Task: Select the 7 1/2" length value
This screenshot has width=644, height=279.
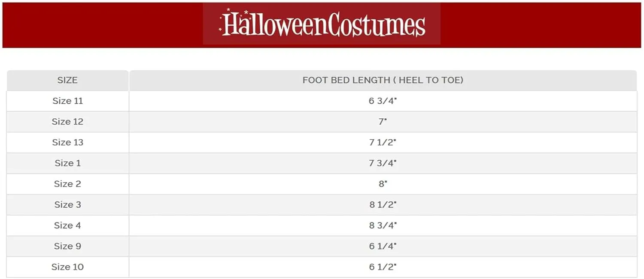Action: click(x=383, y=142)
